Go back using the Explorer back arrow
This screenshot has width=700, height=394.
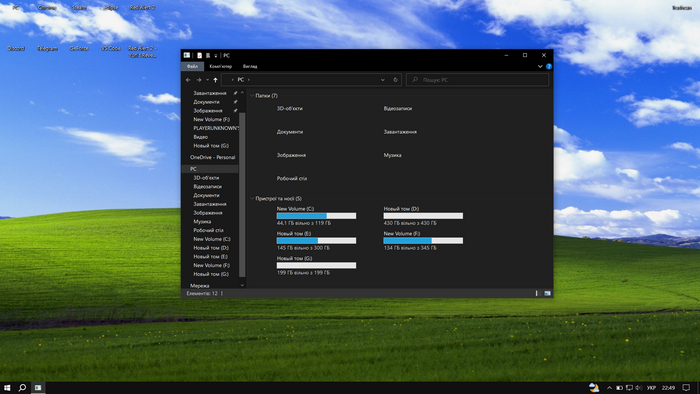pos(188,80)
